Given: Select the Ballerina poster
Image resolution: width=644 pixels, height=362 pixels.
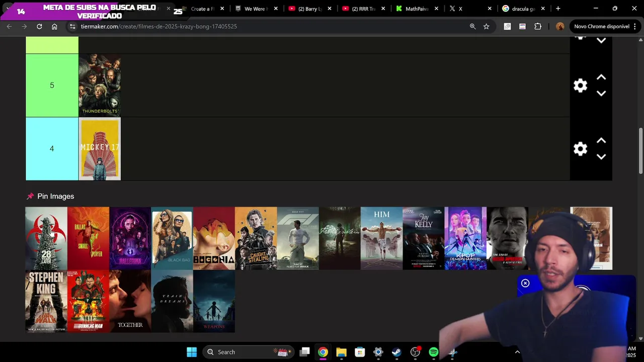Looking at the screenshot, I should coord(130,238).
